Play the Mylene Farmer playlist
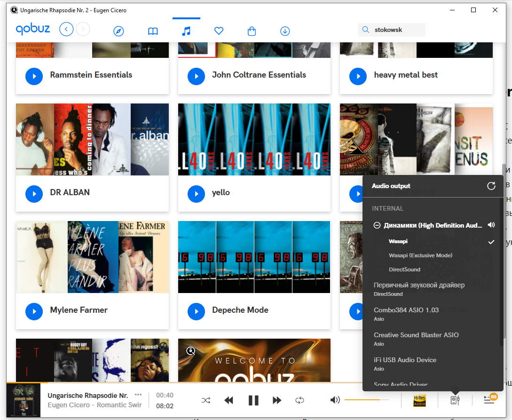Viewport: 512px width, 420px height. point(34,311)
